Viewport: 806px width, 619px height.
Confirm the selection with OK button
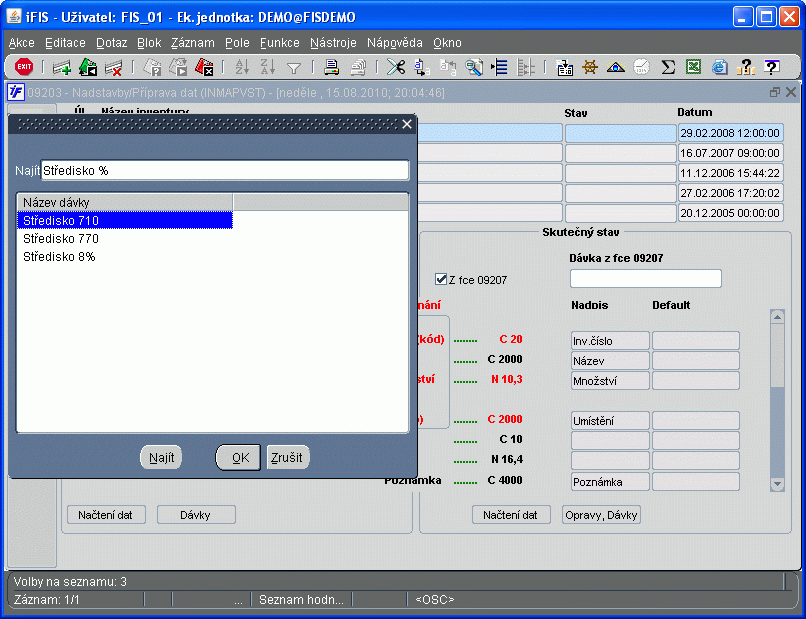pos(239,458)
